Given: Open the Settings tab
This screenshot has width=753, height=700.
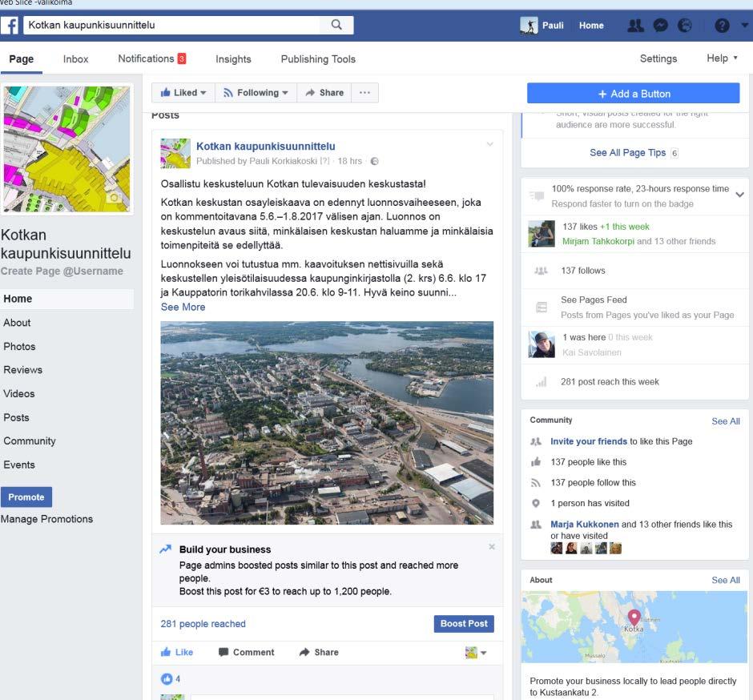Looking at the screenshot, I should point(658,58).
